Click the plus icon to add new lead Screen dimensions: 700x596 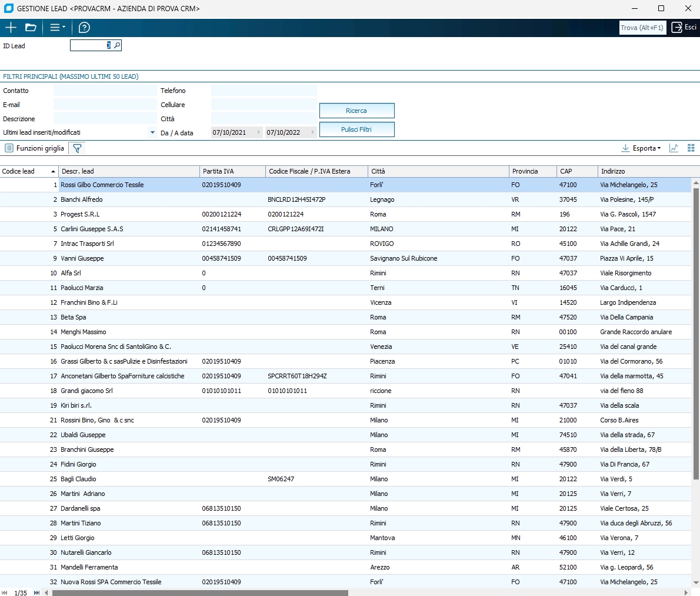[x=11, y=28]
